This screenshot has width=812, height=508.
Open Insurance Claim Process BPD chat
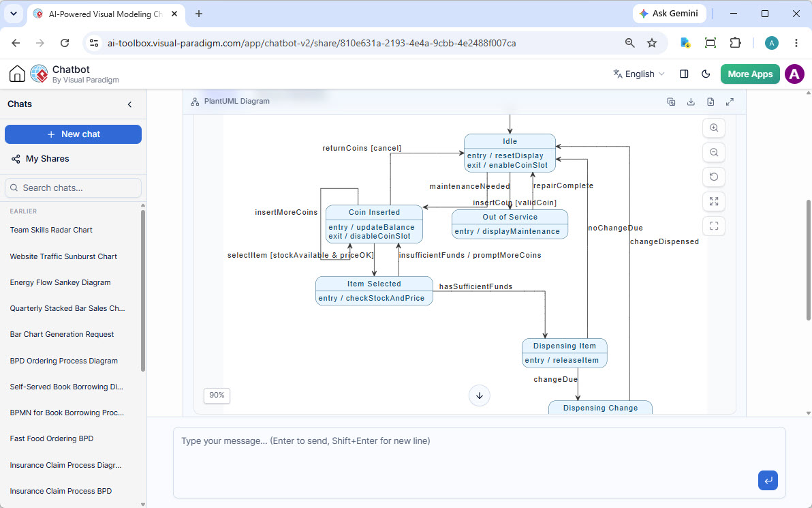61,491
